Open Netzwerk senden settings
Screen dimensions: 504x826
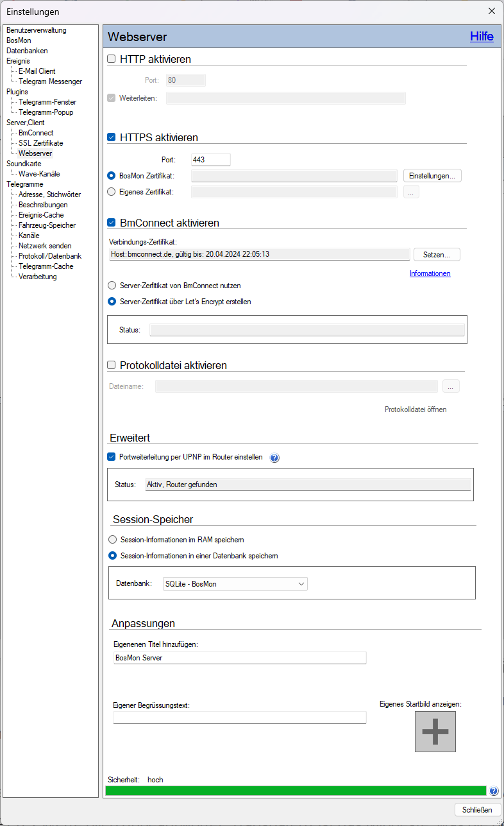pos(45,246)
